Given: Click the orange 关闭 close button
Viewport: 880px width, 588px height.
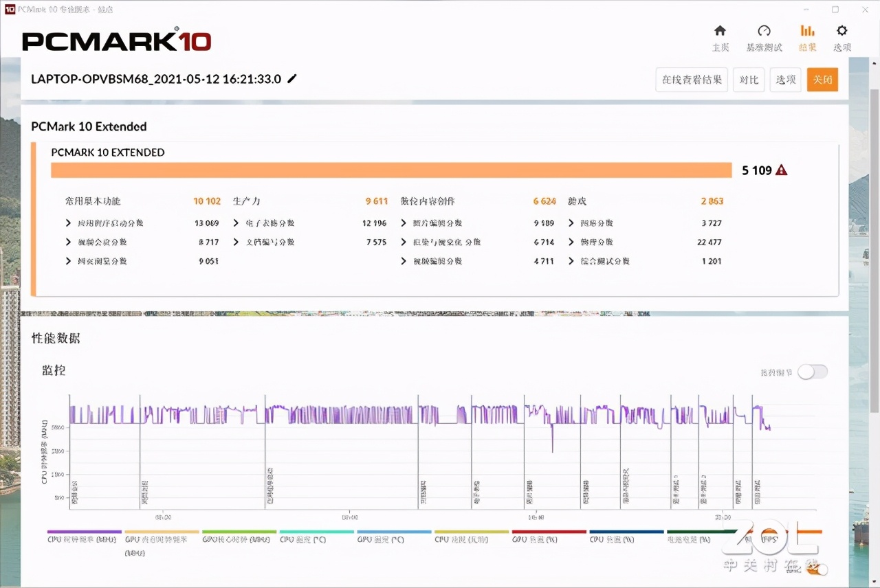Looking at the screenshot, I should click(x=822, y=80).
